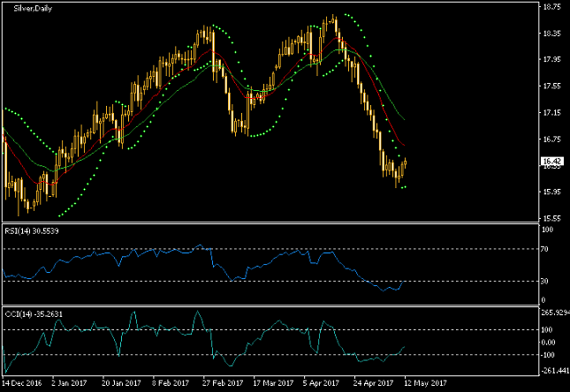Click the RSI scale value 70

pyautogui.click(x=544, y=249)
